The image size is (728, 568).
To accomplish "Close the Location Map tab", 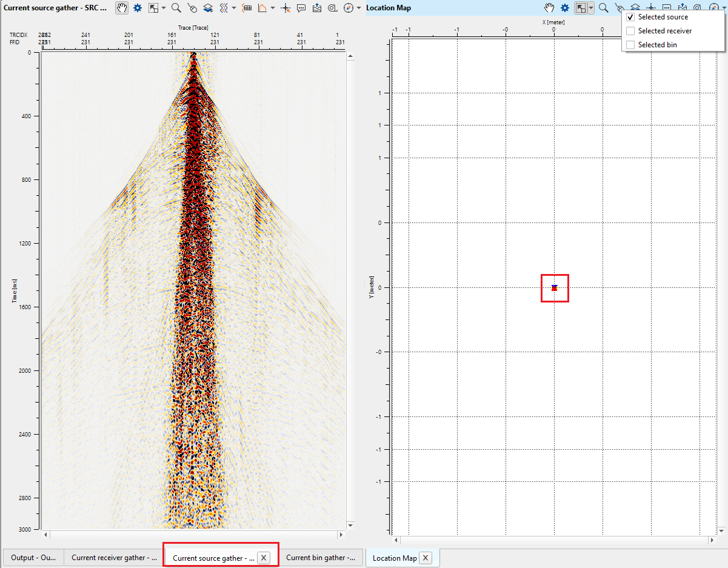I will tap(426, 558).
